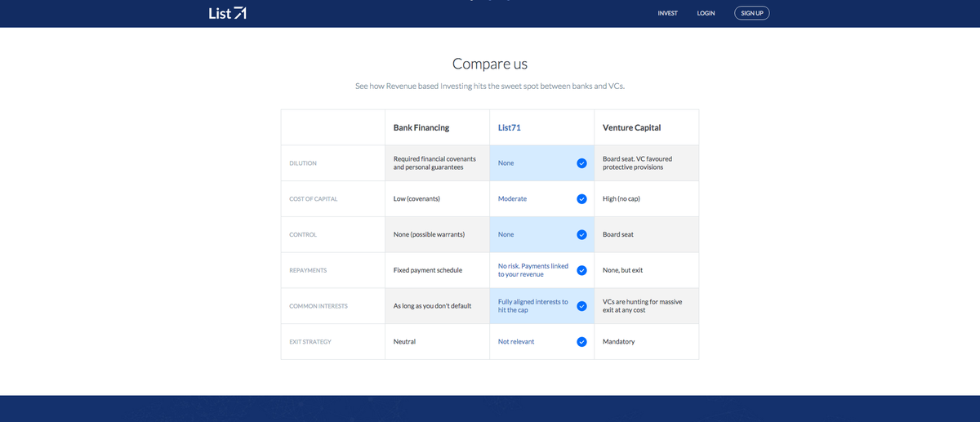Select the 'Moderate' cell text

tap(512, 198)
